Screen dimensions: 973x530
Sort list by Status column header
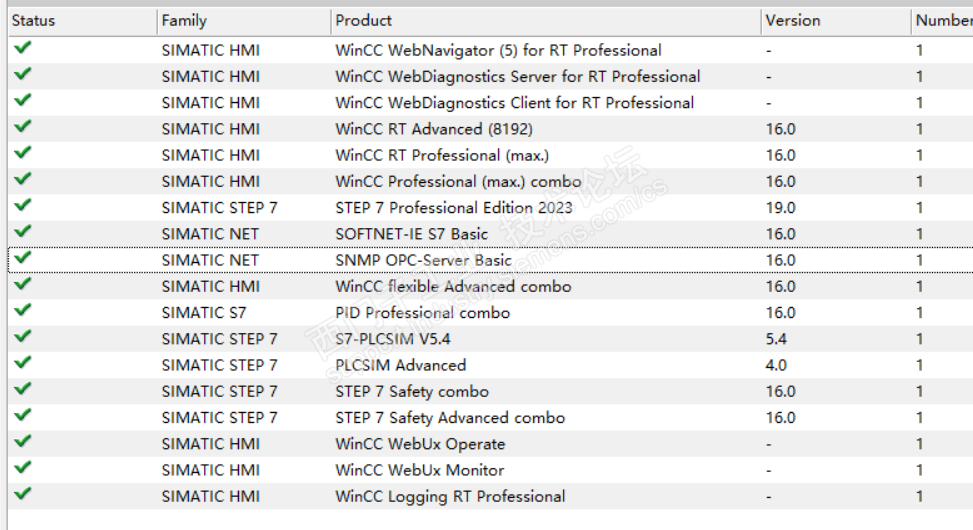[x=34, y=20]
